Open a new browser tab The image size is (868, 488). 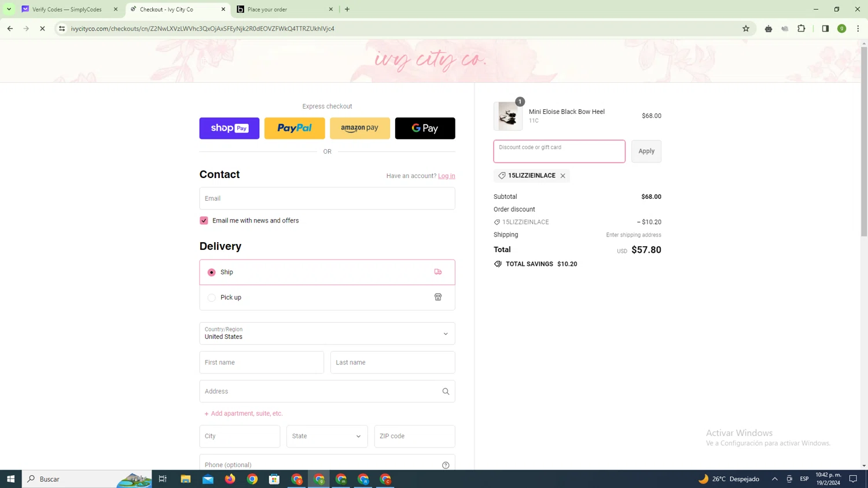tap(347, 9)
